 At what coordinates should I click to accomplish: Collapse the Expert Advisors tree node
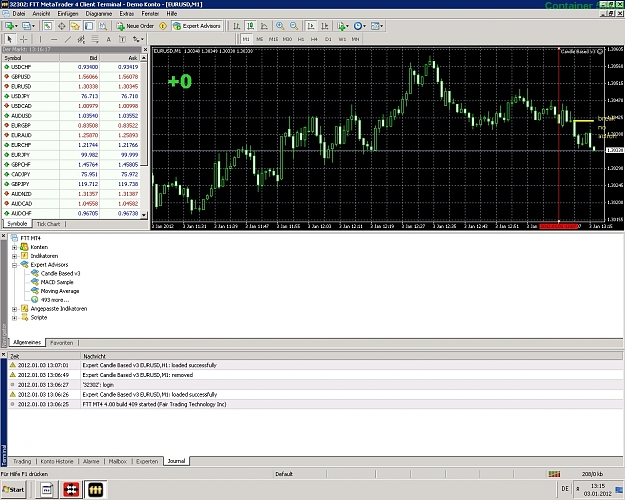(x=14, y=265)
